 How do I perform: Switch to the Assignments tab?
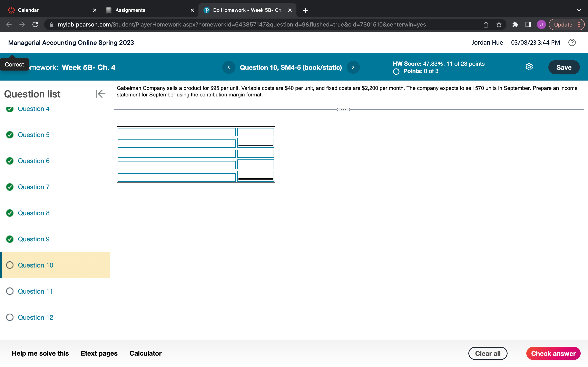tap(130, 10)
